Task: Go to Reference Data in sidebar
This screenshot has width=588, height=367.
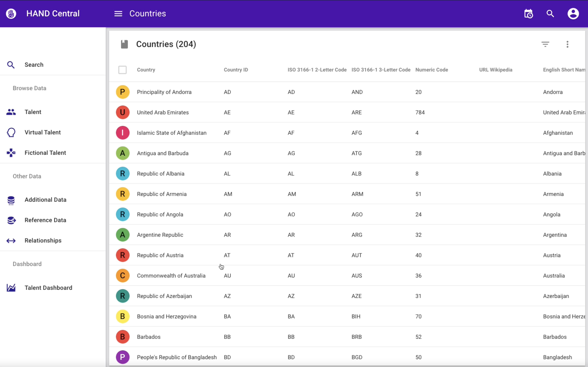Action: click(x=45, y=220)
